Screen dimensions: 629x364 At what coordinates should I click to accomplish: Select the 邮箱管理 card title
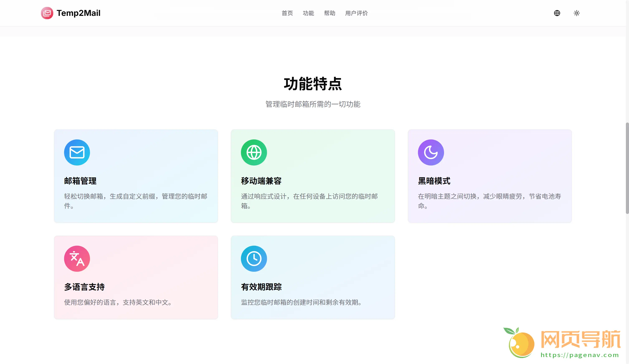(x=80, y=181)
